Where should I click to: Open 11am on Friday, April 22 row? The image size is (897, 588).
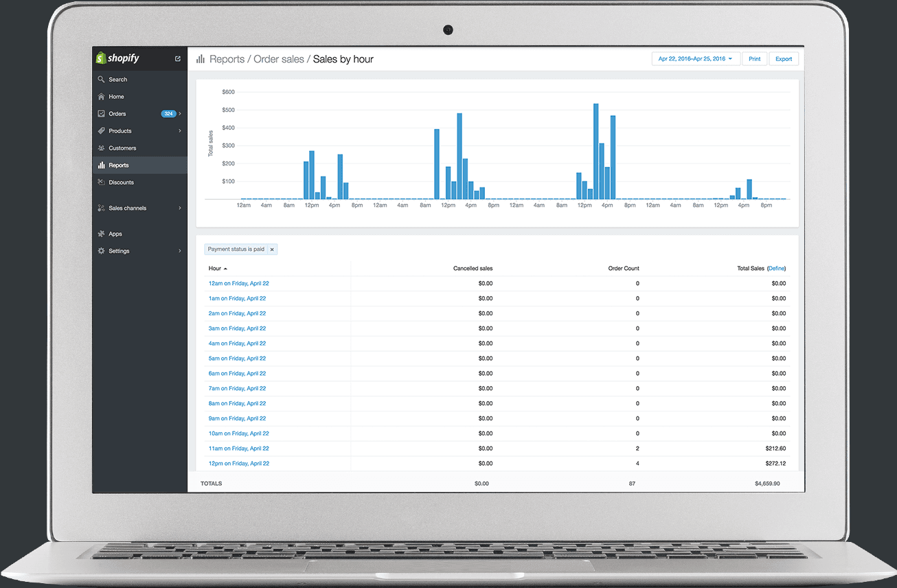[x=238, y=449]
